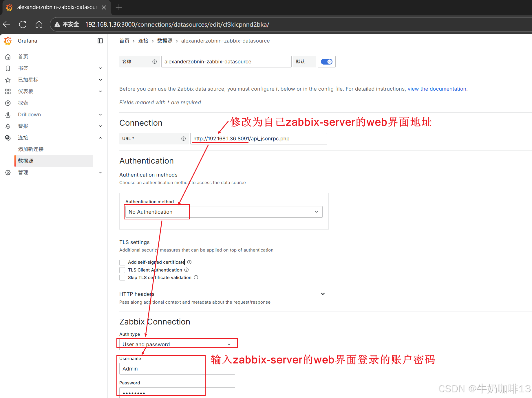
Task: Click the bookmark icon beside 书签
Action: [8, 68]
